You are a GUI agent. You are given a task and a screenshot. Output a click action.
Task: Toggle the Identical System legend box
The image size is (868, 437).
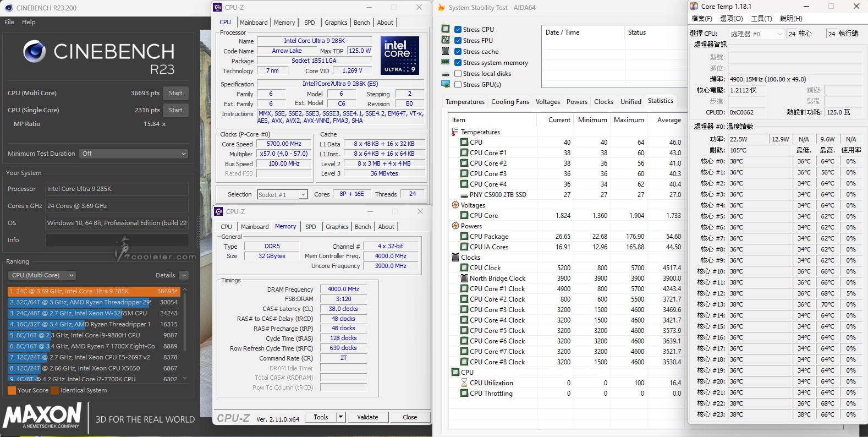click(x=54, y=390)
